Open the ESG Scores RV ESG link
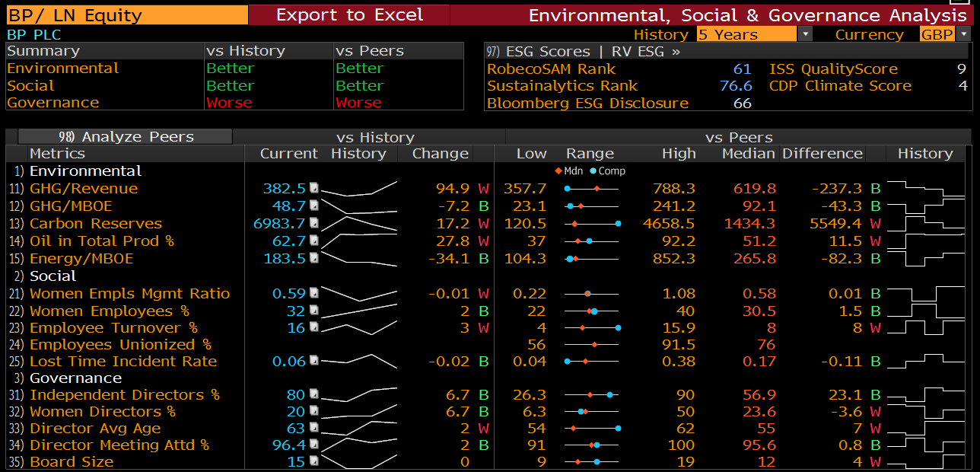The width and height of the screenshot is (980, 472). pyautogui.click(x=583, y=51)
